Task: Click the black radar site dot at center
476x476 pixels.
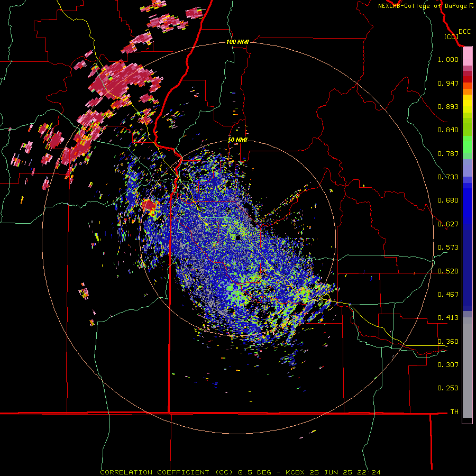Action: coord(238,237)
